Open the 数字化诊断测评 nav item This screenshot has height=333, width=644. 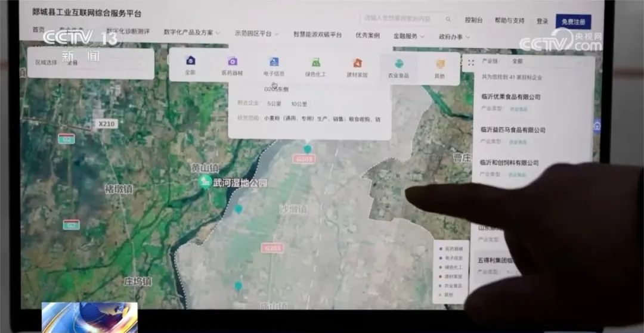pos(128,31)
